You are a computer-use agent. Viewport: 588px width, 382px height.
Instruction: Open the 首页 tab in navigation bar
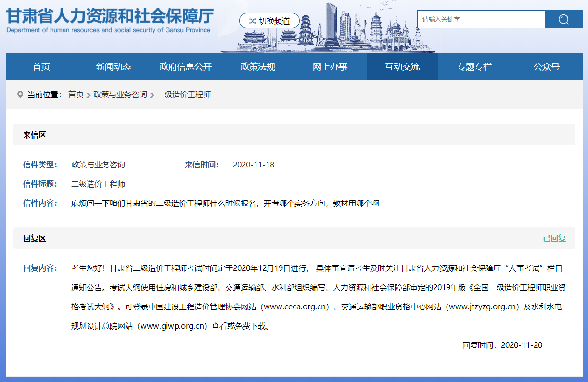pyautogui.click(x=41, y=67)
